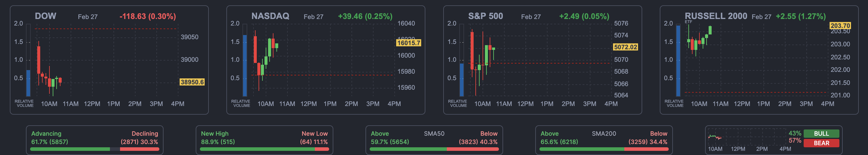
Task: Click the S&P 500 candlestick chart candles
Action: tap(483, 62)
